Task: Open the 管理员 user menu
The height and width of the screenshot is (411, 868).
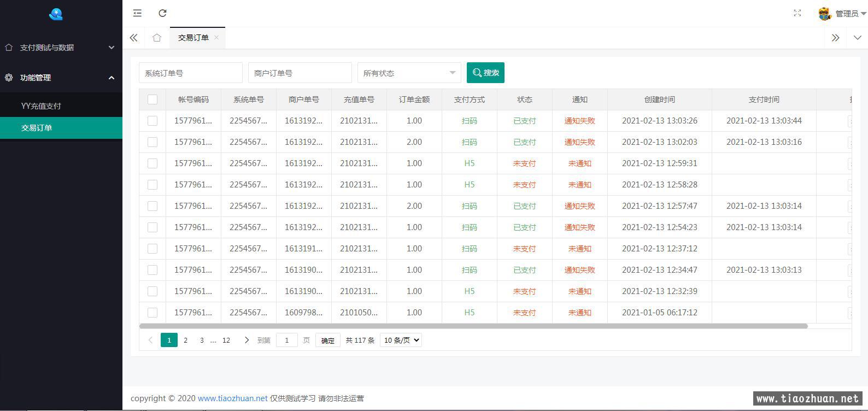Action: (x=843, y=14)
